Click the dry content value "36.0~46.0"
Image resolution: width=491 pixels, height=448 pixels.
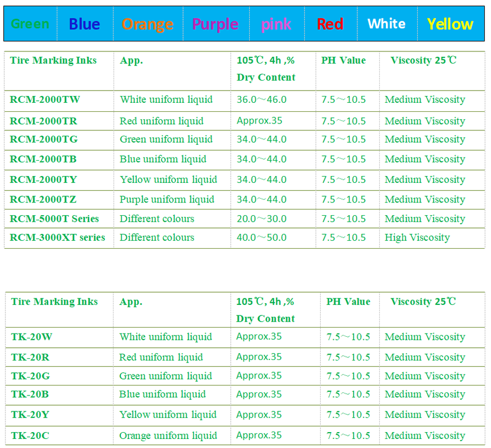[x=261, y=100]
